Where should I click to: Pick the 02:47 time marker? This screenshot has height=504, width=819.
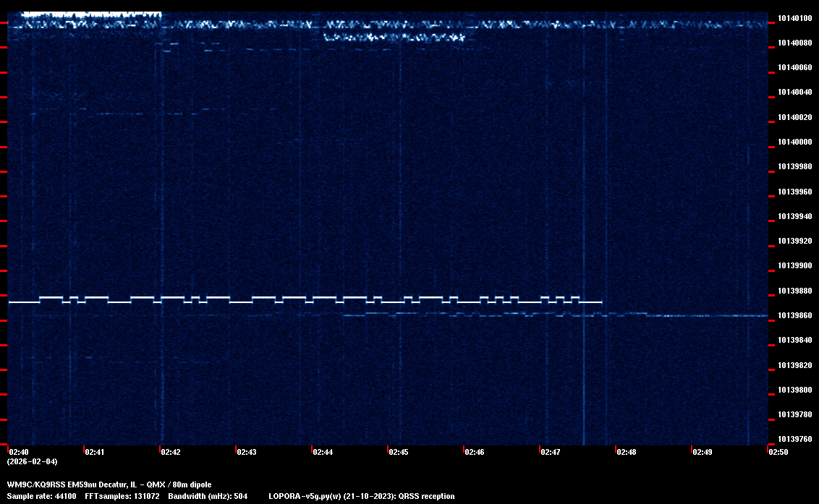pos(551,452)
